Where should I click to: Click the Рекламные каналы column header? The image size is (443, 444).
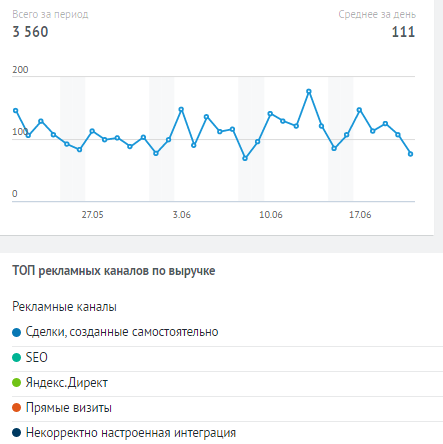point(64,307)
